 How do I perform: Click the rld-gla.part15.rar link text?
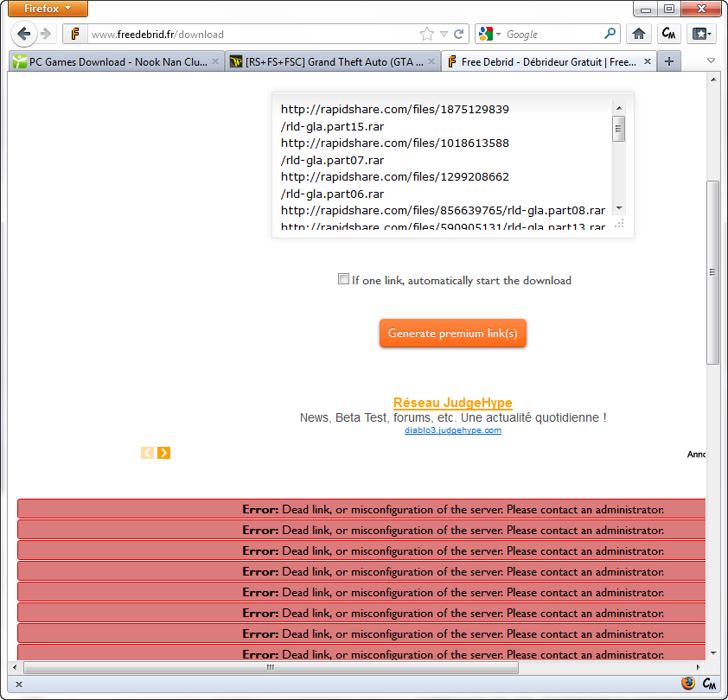[332, 127]
